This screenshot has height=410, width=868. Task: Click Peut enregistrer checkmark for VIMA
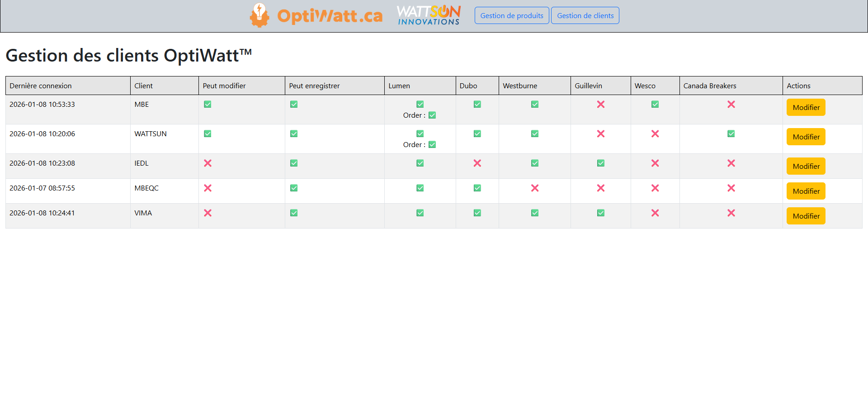click(x=293, y=213)
